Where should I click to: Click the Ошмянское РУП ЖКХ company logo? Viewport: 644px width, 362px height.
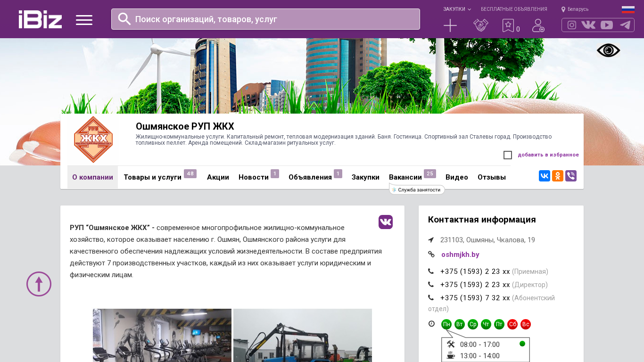pyautogui.click(x=93, y=140)
